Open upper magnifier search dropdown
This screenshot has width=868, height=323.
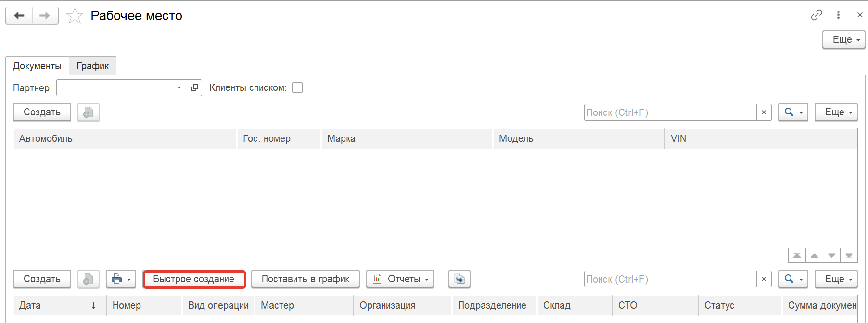(x=793, y=112)
